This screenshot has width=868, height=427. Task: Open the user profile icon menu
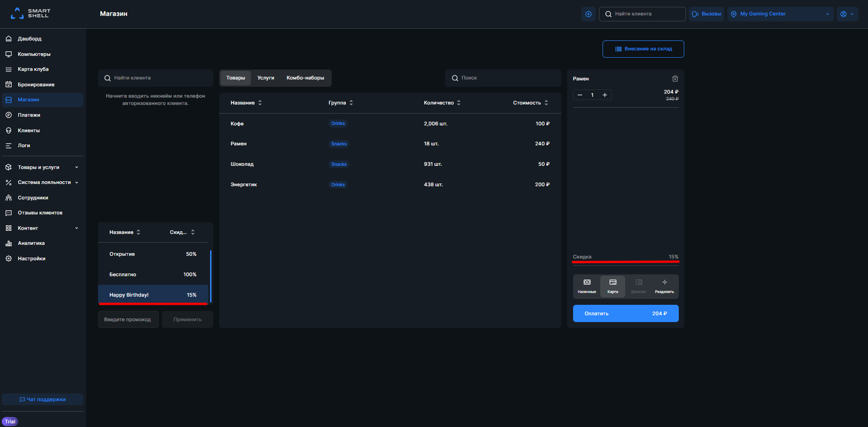[x=847, y=14]
